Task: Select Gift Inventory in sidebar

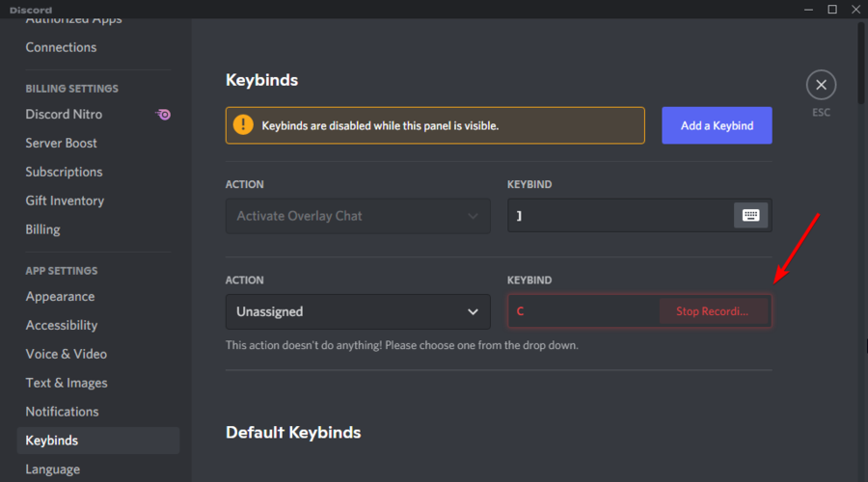Action: click(x=65, y=201)
